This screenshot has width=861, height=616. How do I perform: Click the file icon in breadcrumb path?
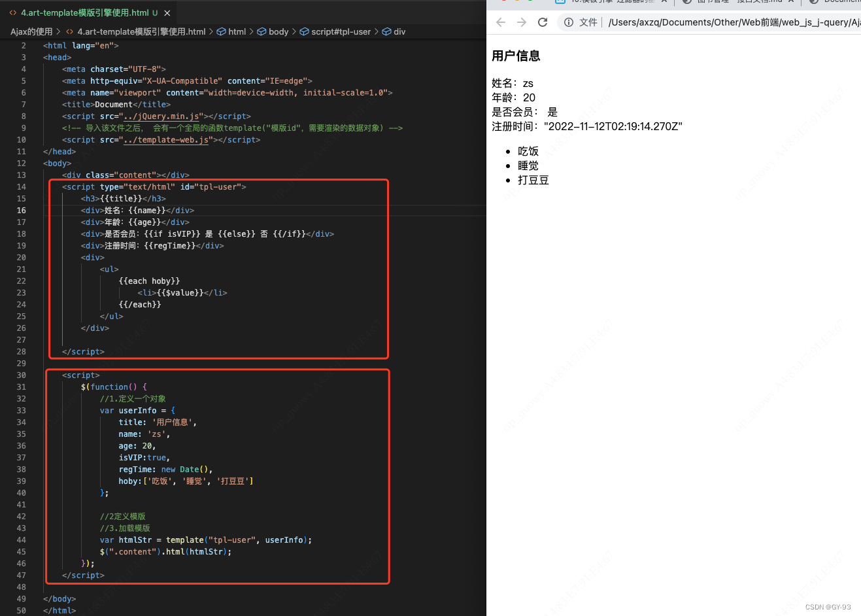point(69,31)
